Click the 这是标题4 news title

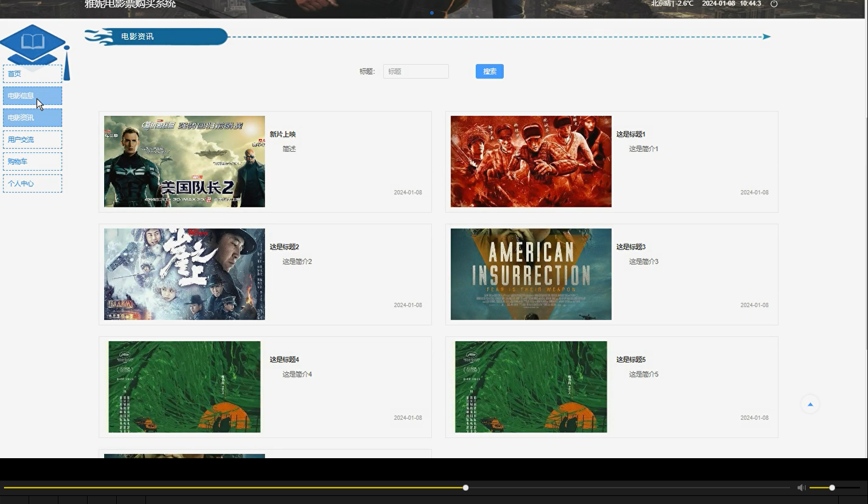click(285, 360)
